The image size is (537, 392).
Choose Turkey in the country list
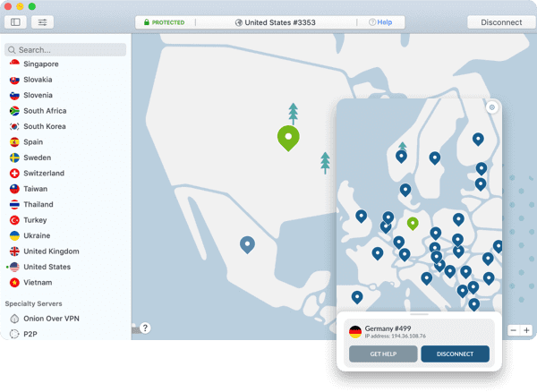click(35, 220)
